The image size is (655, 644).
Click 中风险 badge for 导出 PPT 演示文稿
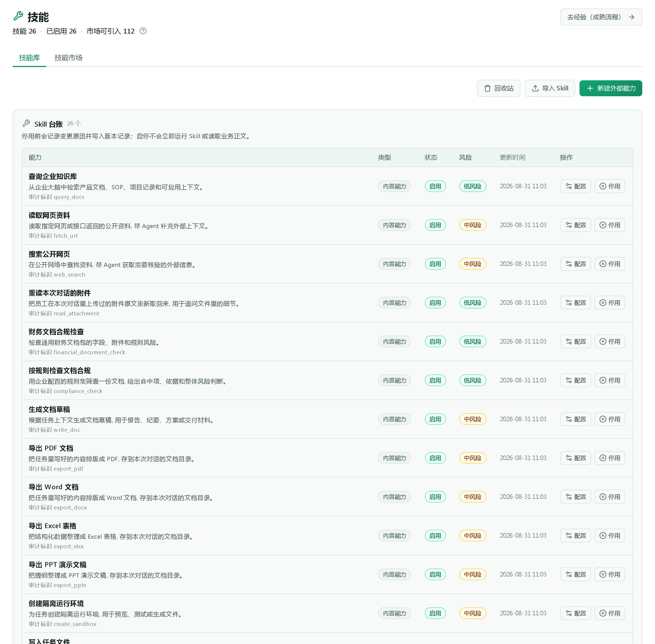472,574
